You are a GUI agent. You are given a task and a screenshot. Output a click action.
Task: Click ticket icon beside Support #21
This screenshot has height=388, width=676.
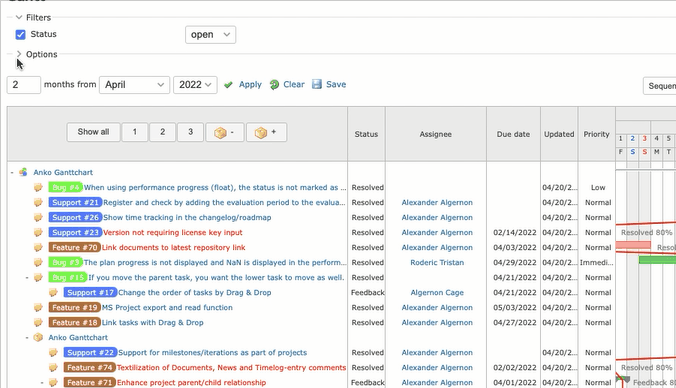[x=38, y=203]
